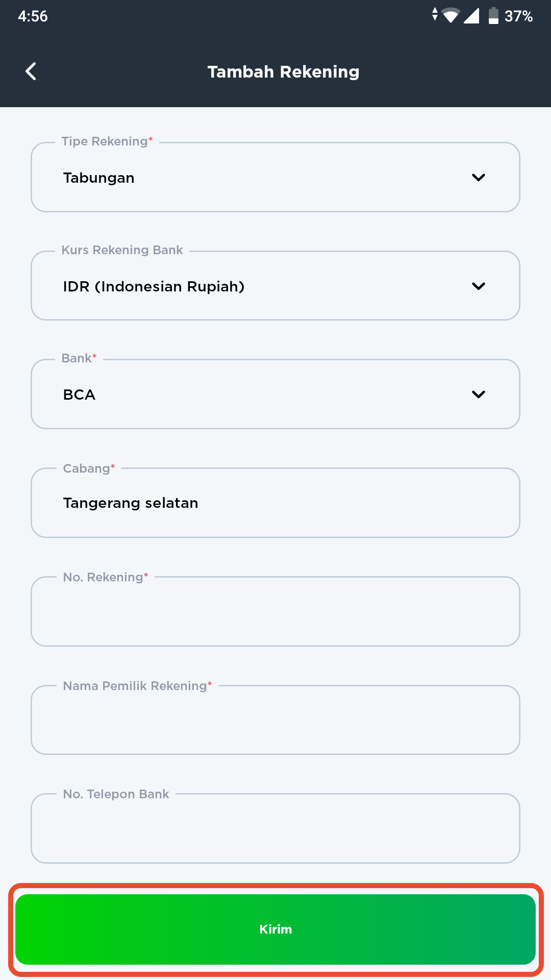Image resolution: width=551 pixels, height=980 pixels.
Task: Go back using the header arrow
Action: pos(31,71)
